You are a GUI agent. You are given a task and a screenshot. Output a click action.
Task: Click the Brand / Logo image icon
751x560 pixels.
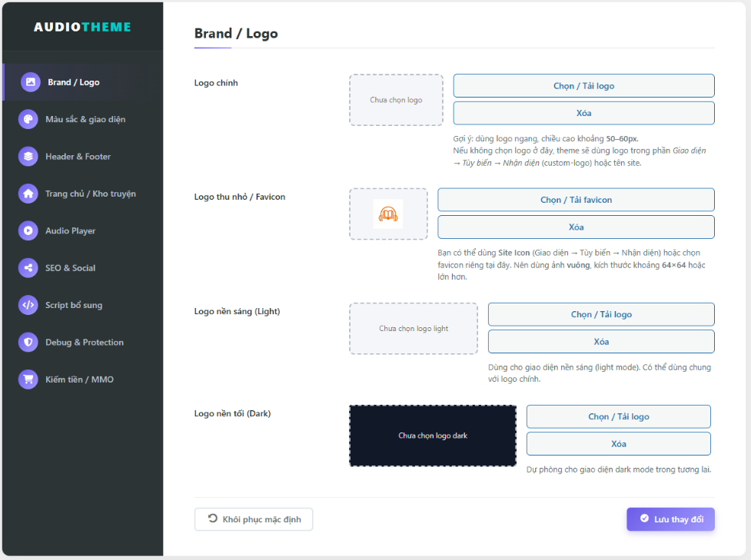point(31,82)
